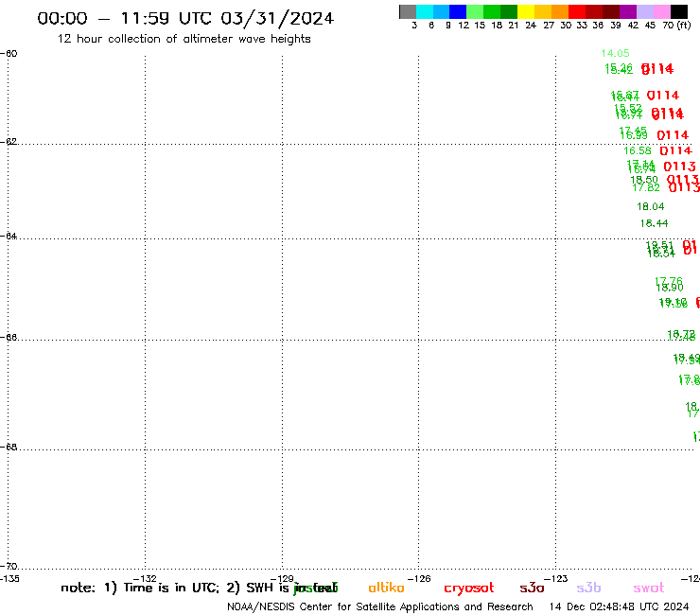Click the '-123' longitude axis label
Viewport: 700px width, 615px height.
(556, 579)
